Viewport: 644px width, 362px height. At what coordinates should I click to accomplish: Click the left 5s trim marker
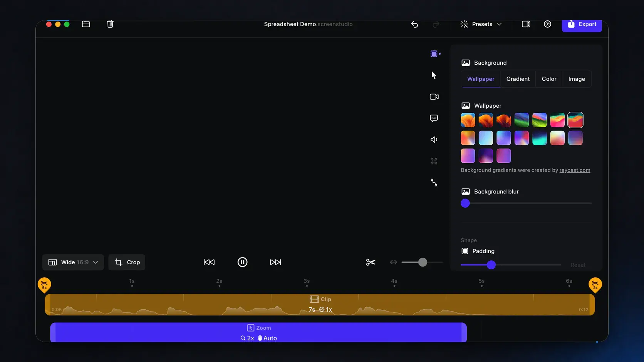pos(44,285)
